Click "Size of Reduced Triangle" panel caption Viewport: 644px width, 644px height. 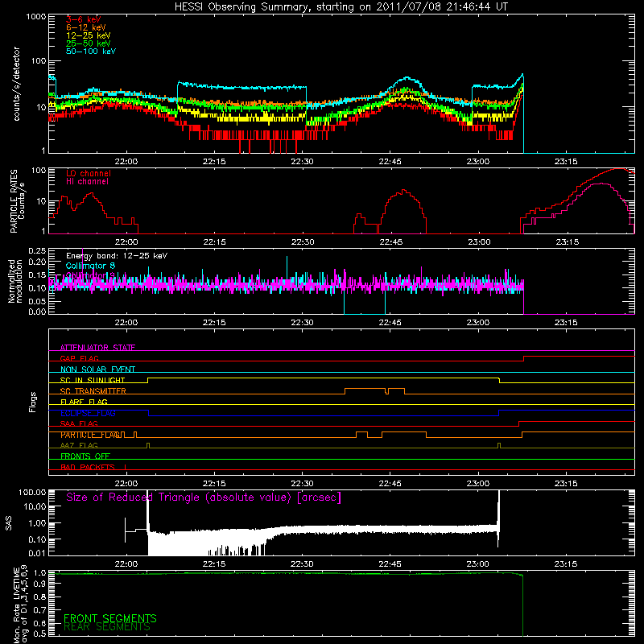[204, 497]
